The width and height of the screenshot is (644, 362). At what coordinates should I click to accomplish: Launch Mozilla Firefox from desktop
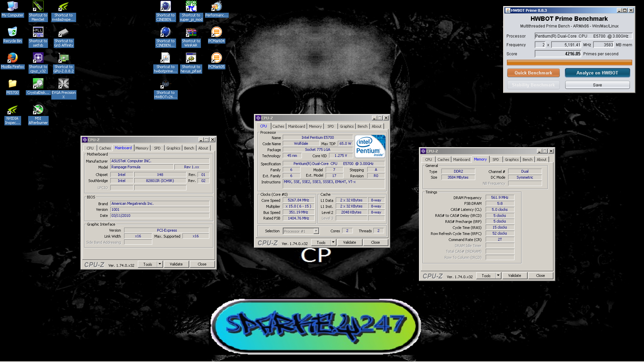coord(12,61)
